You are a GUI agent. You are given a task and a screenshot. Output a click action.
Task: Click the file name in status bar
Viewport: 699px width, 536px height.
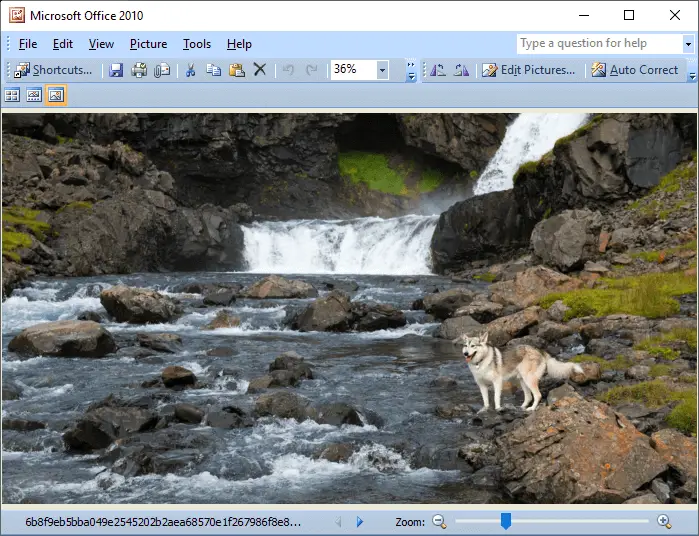(x=163, y=521)
